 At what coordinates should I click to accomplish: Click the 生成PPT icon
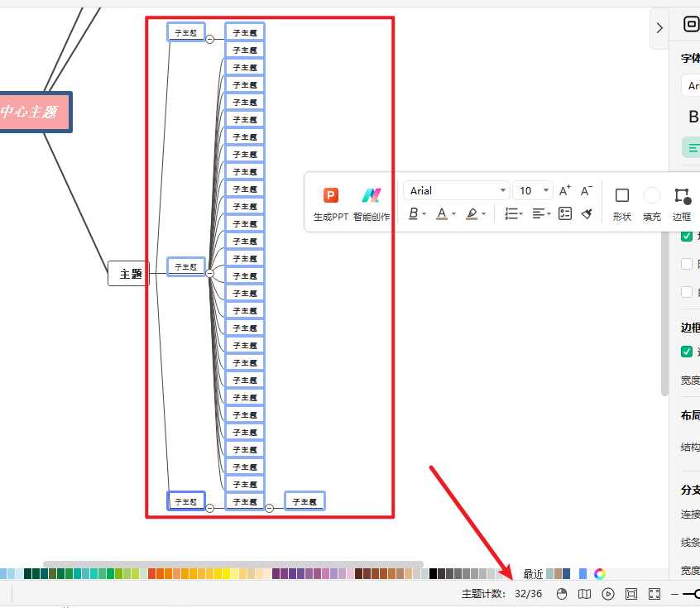(331, 195)
